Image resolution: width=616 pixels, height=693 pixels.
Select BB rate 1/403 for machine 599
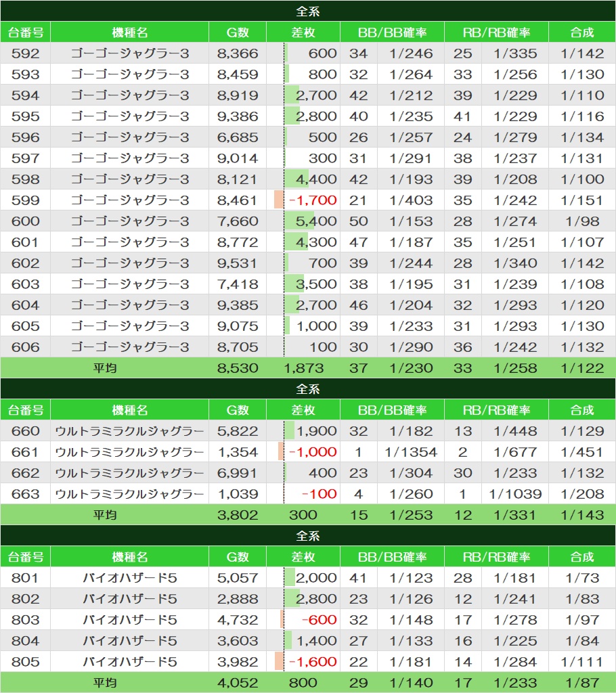[411, 200]
